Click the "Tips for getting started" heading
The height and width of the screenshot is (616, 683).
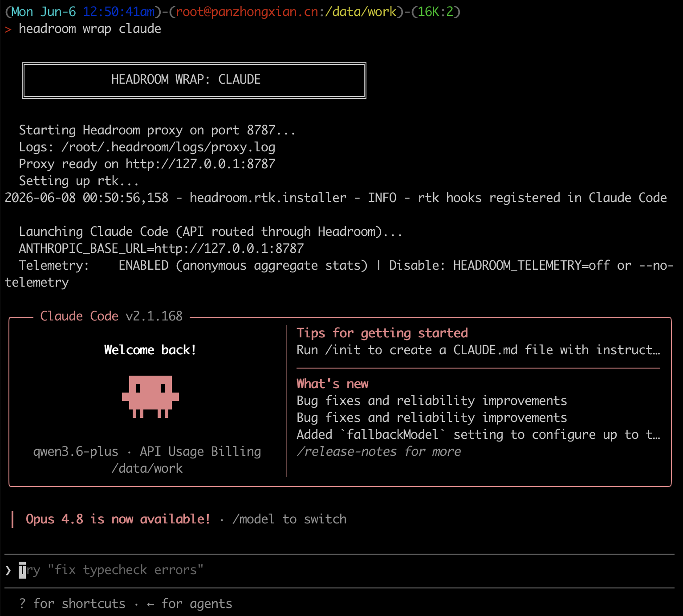[x=382, y=333]
